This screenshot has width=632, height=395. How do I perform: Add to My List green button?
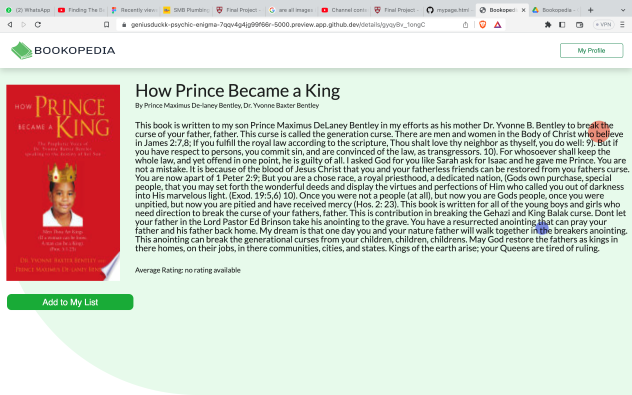(x=70, y=302)
